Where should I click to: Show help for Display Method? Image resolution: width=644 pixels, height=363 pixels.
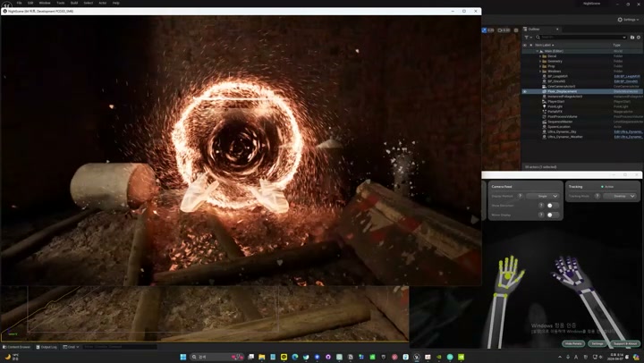tap(520, 197)
